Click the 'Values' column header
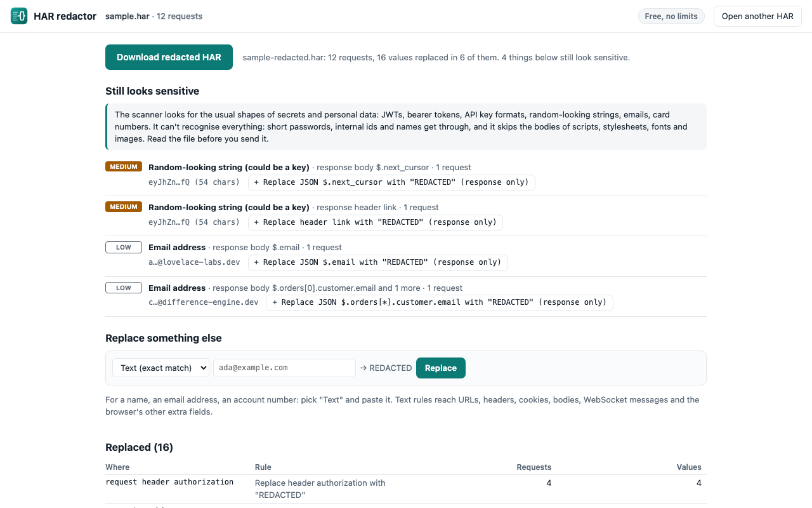The height and width of the screenshot is (508, 812). click(x=689, y=467)
